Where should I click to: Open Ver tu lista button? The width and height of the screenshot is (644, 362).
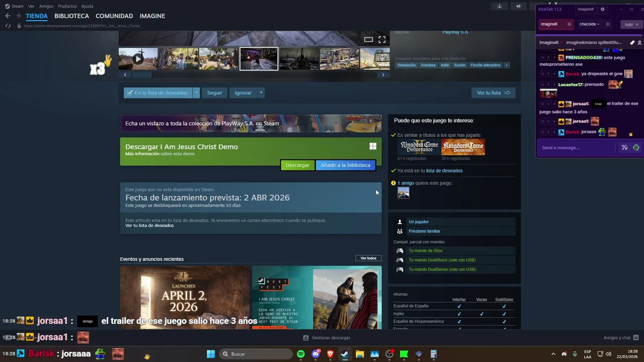(x=493, y=93)
